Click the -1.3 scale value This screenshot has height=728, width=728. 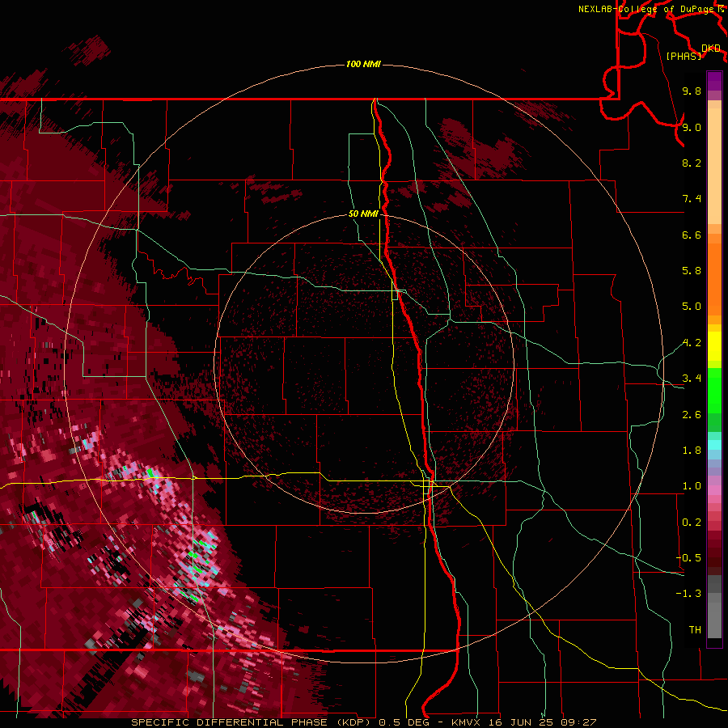(688, 594)
